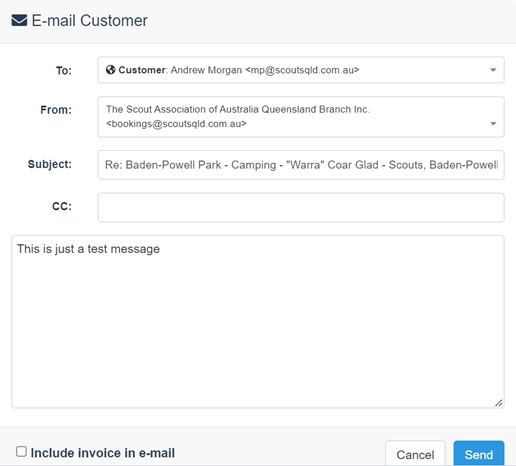Click the Include invoice in e-mail label
The image size is (516, 466).
(x=103, y=453)
